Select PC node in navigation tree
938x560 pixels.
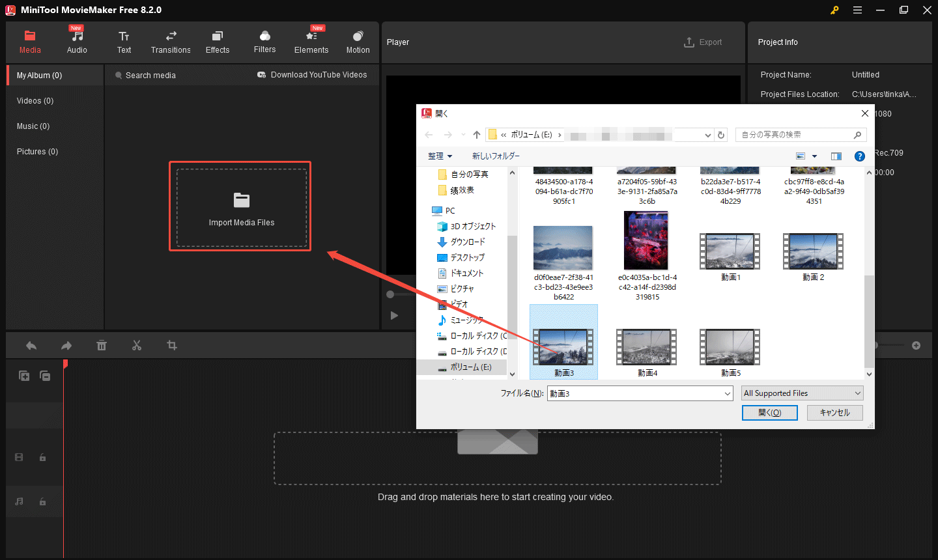tap(444, 211)
